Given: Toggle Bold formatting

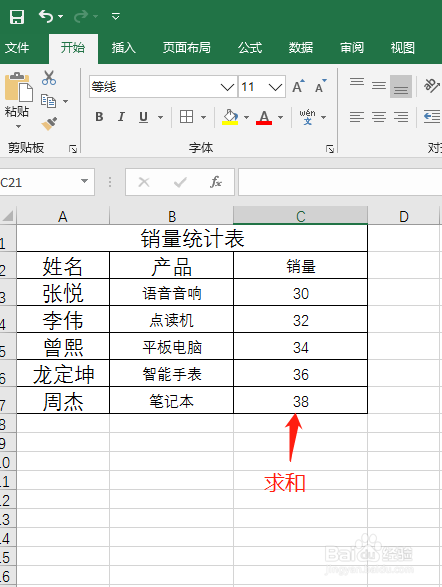Looking at the screenshot, I should (99, 117).
